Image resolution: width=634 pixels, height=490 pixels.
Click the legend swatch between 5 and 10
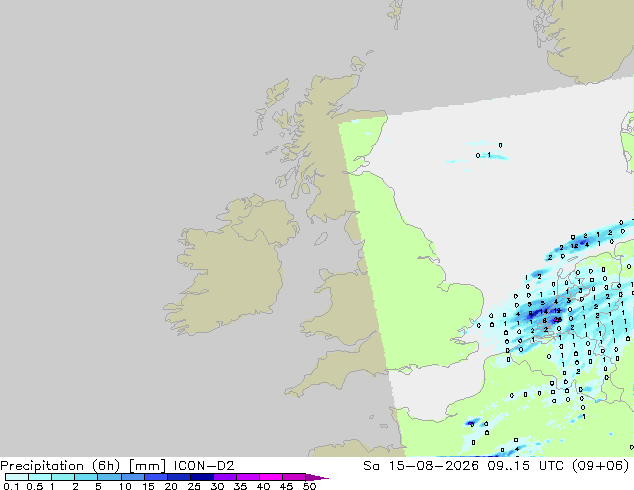tap(109, 477)
